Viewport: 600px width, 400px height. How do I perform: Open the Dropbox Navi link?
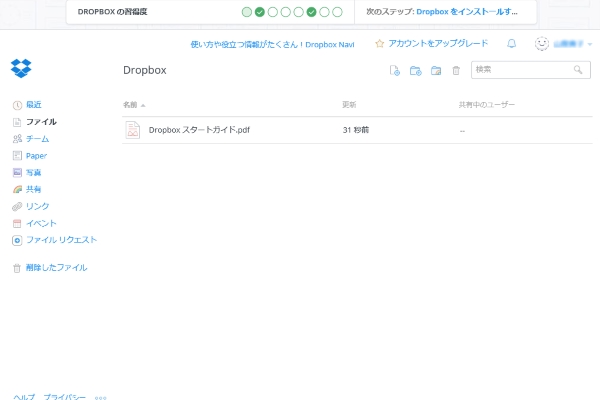[x=272, y=44]
